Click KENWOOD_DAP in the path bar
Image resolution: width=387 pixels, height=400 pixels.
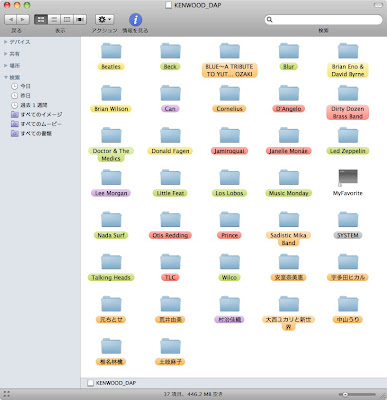pyautogui.click(x=112, y=383)
